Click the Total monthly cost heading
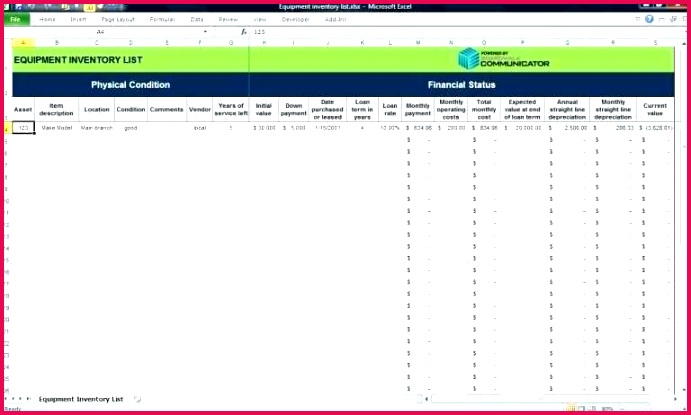 coord(484,109)
